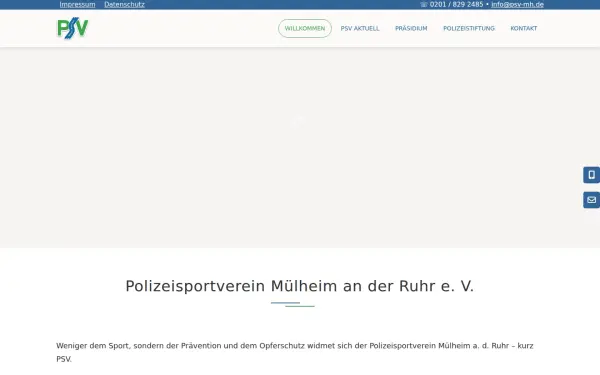Open the Polizeistiftung menu item
This screenshot has height=375, width=600.
pyautogui.click(x=469, y=28)
